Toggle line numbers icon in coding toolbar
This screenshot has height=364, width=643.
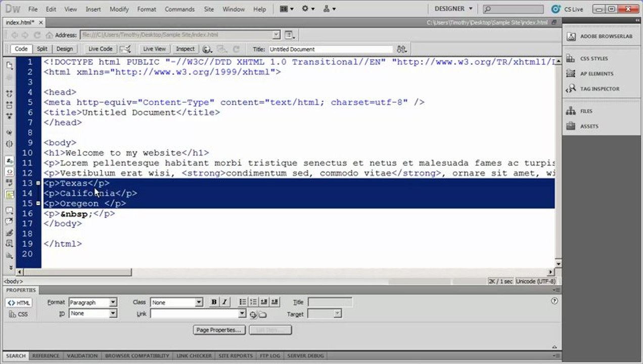[9, 161]
